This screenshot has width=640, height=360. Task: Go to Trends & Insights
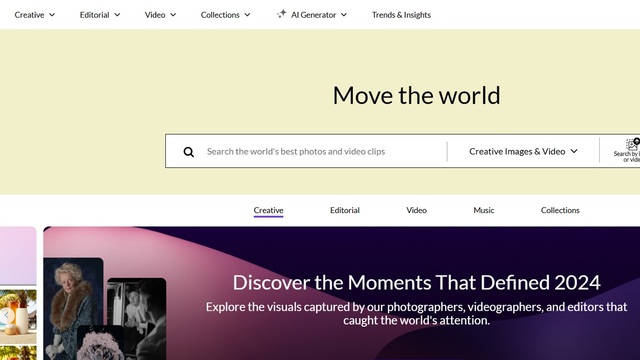point(401,15)
